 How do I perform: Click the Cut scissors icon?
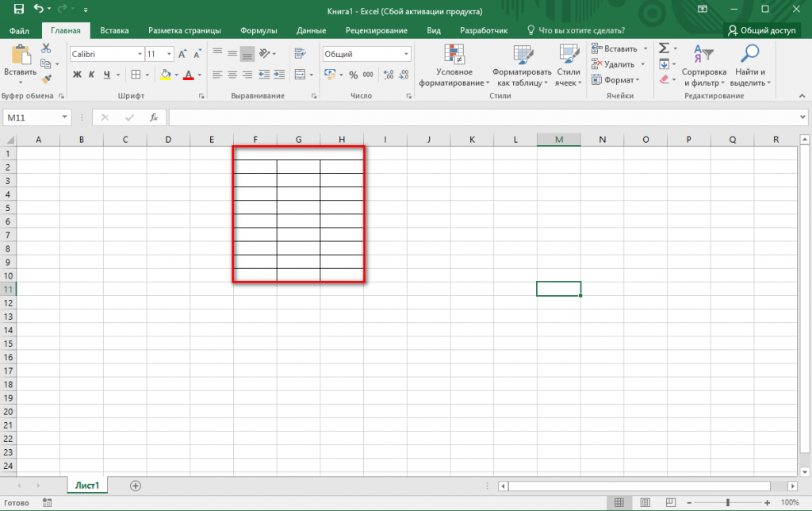[x=45, y=49]
